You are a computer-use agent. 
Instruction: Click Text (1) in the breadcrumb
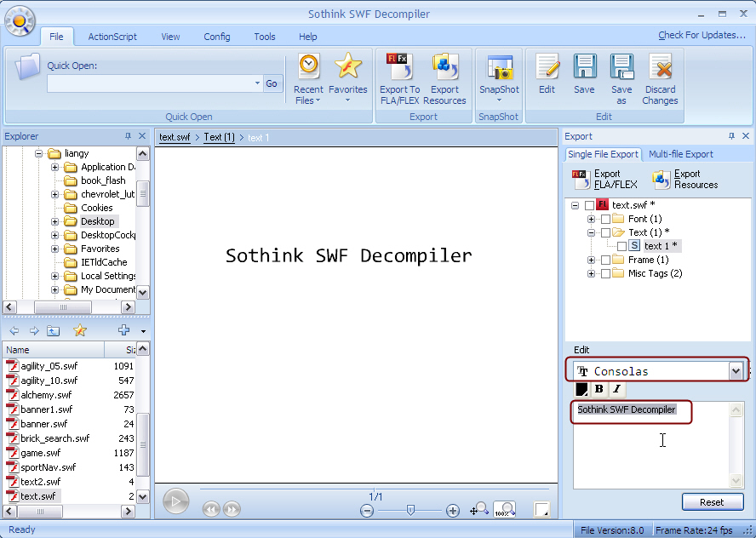[x=219, y=137]
